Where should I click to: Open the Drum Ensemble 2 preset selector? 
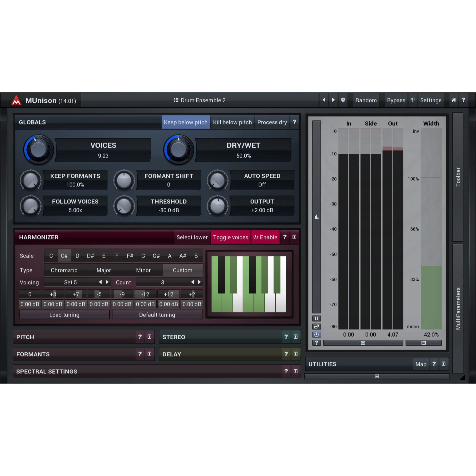(200, 100)
